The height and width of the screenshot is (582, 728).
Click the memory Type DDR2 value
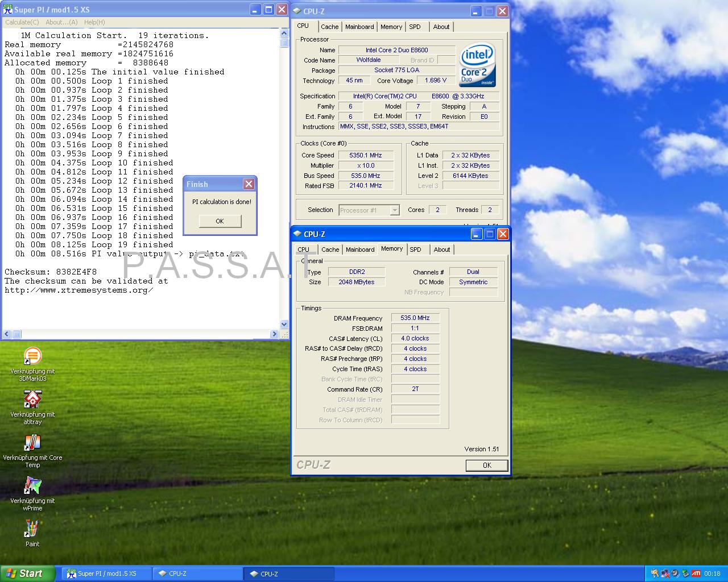356,272
